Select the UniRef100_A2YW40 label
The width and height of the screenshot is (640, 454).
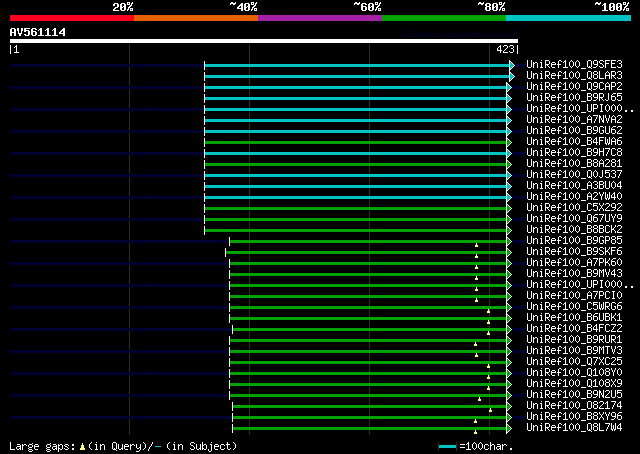574,197
